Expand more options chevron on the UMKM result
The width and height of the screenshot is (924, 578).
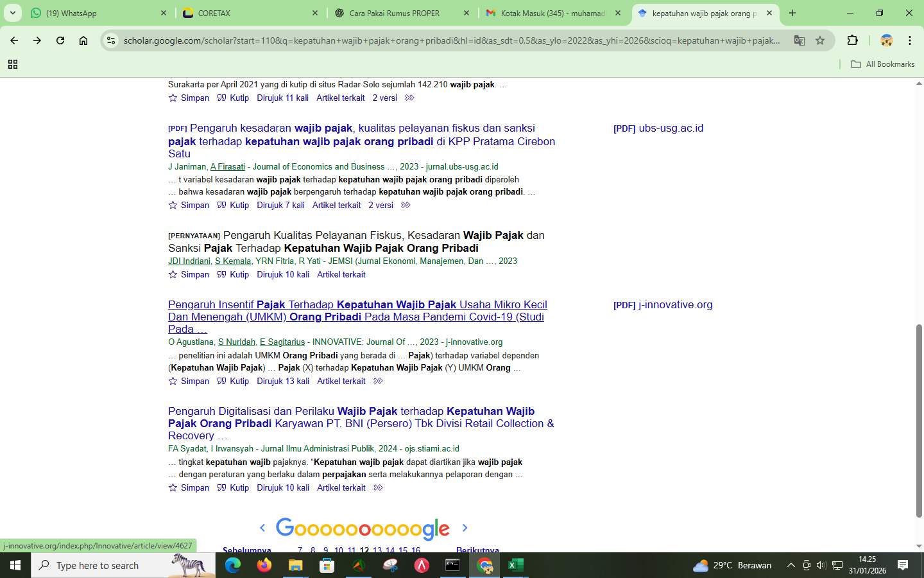click(378, 381)
